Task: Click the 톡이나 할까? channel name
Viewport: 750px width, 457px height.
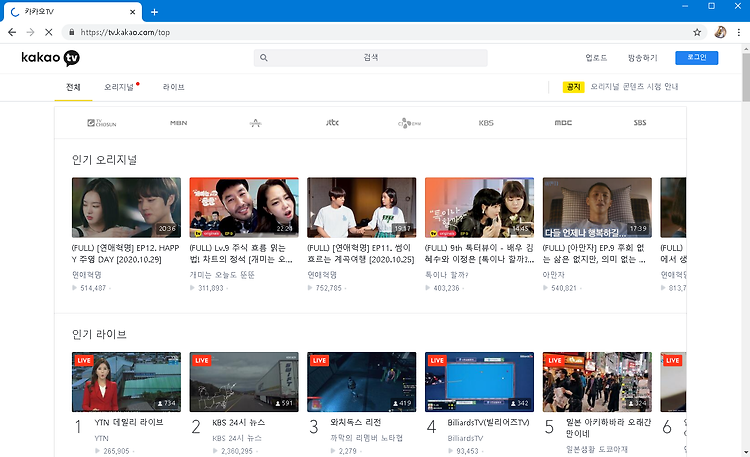Action: [x=446, y=275]
